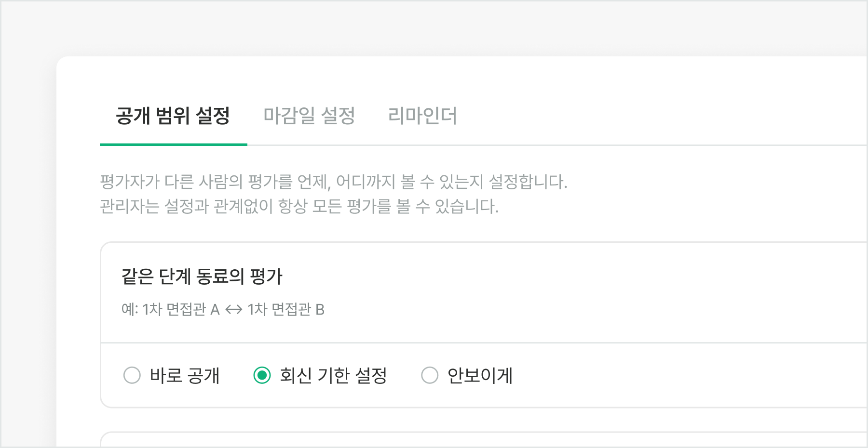Click the gray background above the settings panel

[434, 28]
